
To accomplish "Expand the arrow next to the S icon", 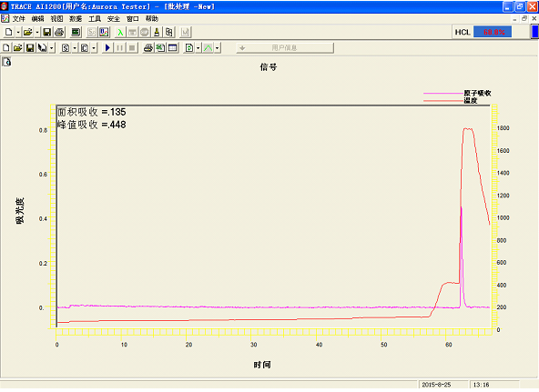I will 75,47.
